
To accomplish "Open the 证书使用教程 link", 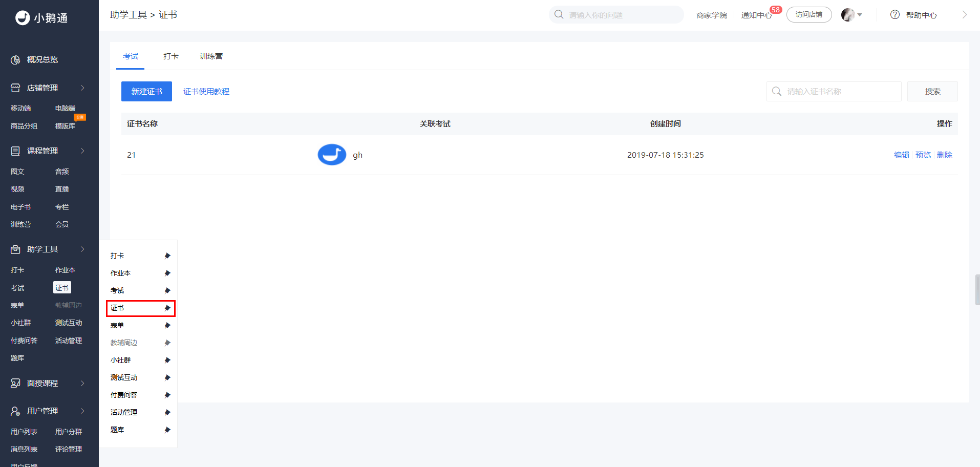I will (206, 92).
